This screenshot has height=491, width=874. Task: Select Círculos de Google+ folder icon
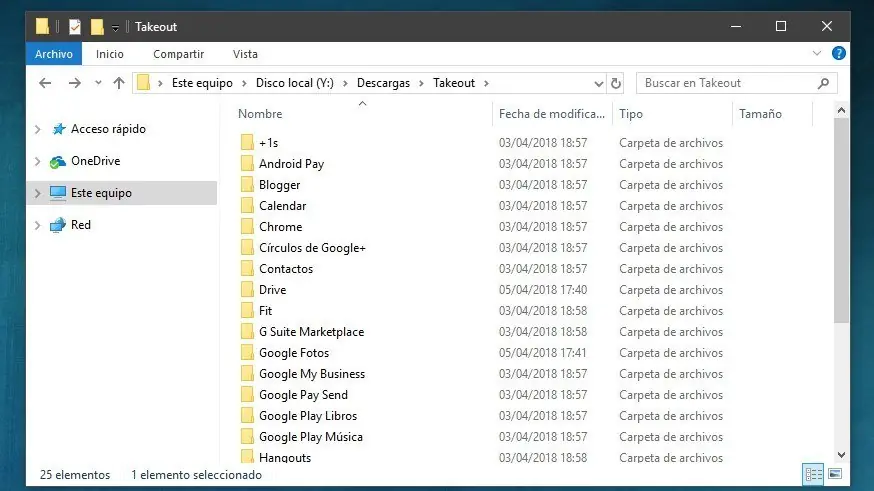pyautogui.click(x=247, y=247)
